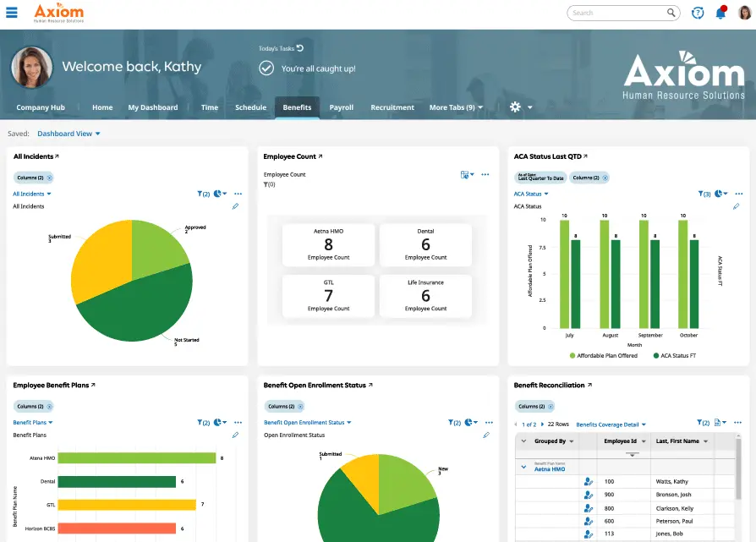
Task: Open the Benefit Open Enrollment Status dropdown
Action: [308, 423]
